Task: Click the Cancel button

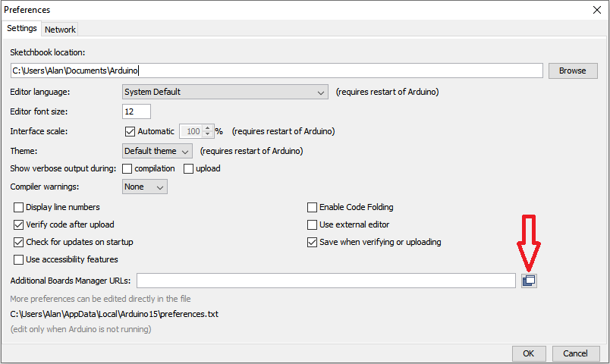Action: tap(576, 353)
